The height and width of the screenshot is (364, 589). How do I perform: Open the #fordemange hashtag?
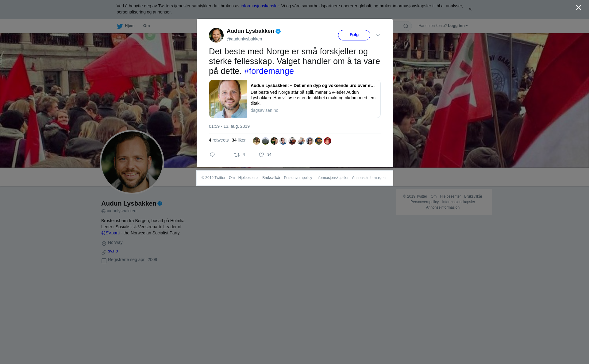pos(269,71)
